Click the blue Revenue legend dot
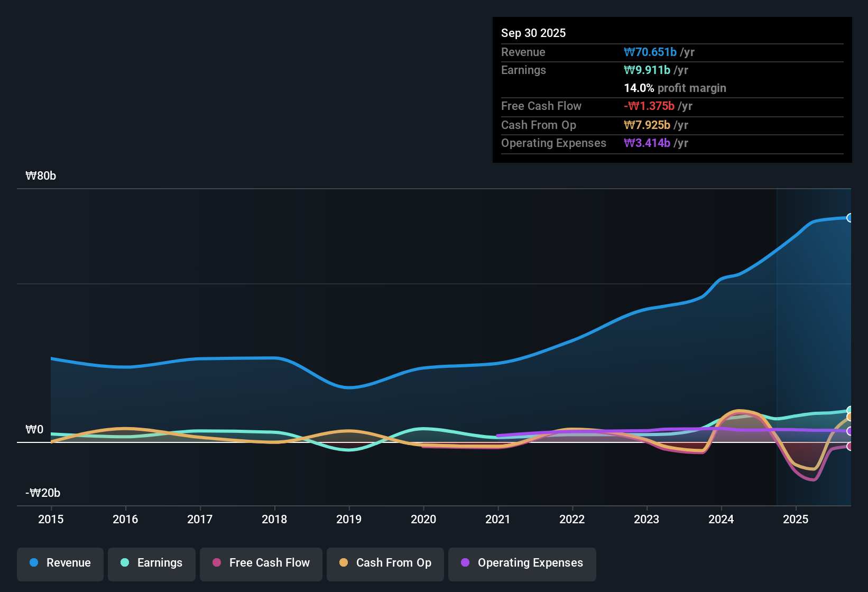The width and height of the screenshot is (868, 592). pos(33,563)
